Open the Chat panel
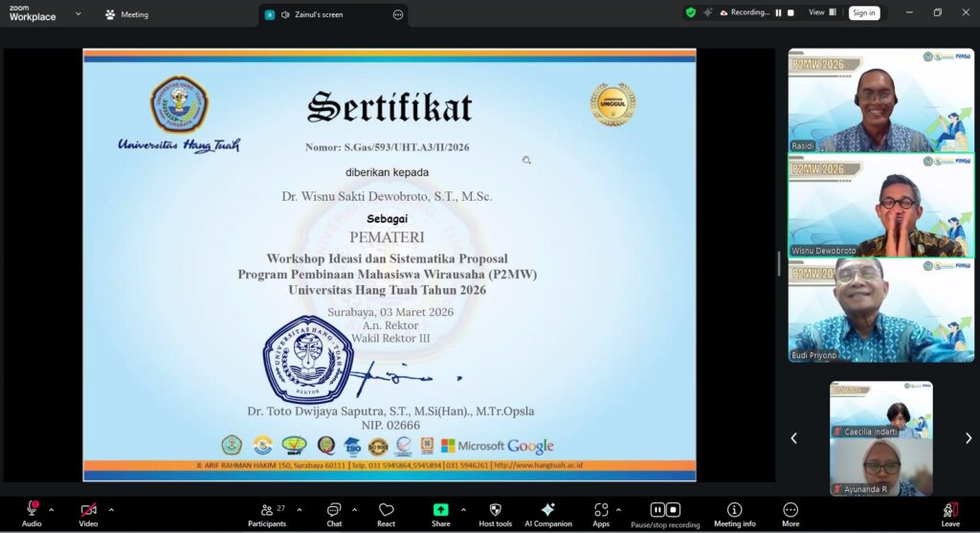980x533 pixels. coord(334,511)
